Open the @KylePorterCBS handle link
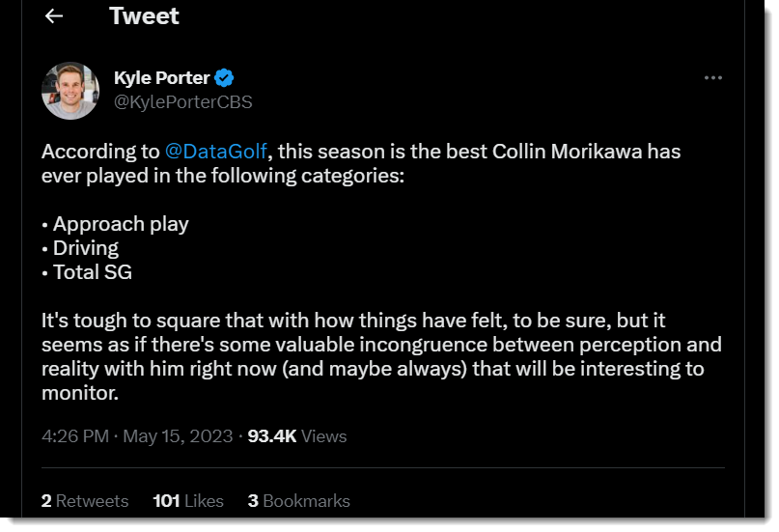 (183, 101)
